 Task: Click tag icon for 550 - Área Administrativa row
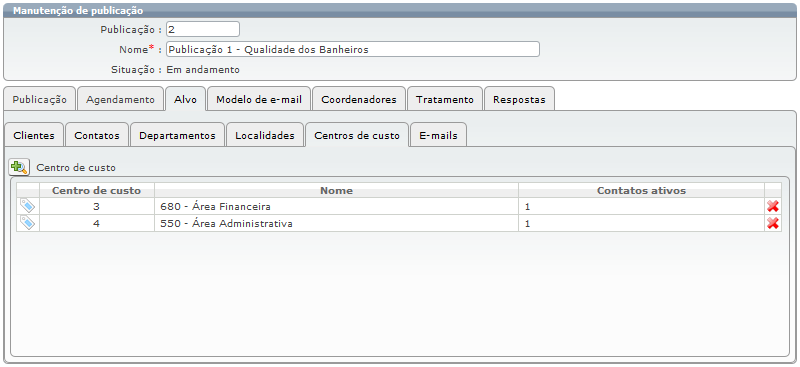[28, 223]
